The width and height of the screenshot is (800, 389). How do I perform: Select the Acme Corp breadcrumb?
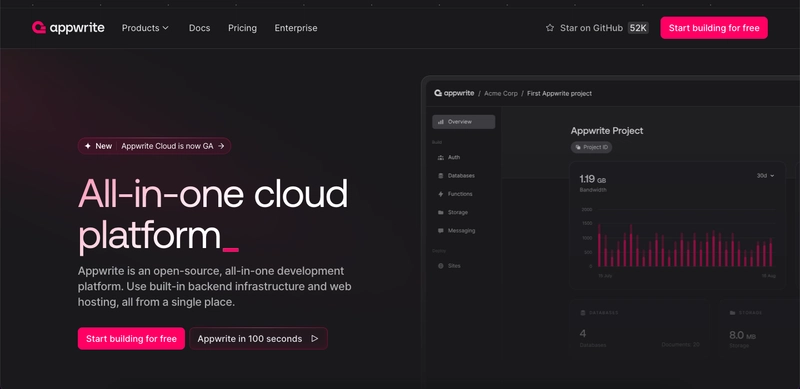[501, 93]
